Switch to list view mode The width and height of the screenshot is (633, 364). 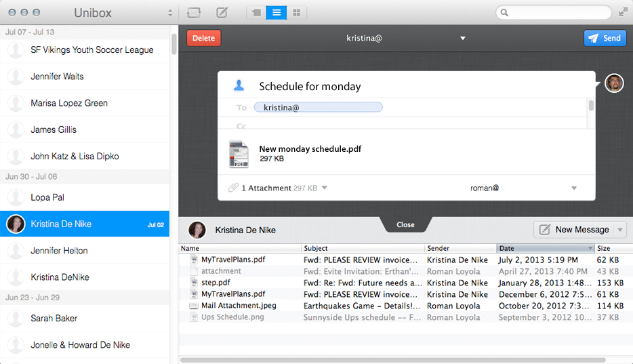tap(277, 13)
